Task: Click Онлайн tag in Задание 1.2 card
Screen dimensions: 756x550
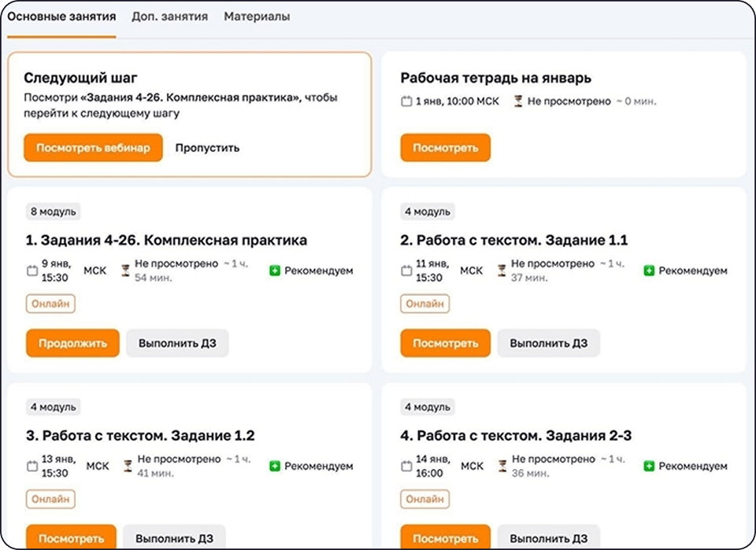Action: tap(50, 500)
